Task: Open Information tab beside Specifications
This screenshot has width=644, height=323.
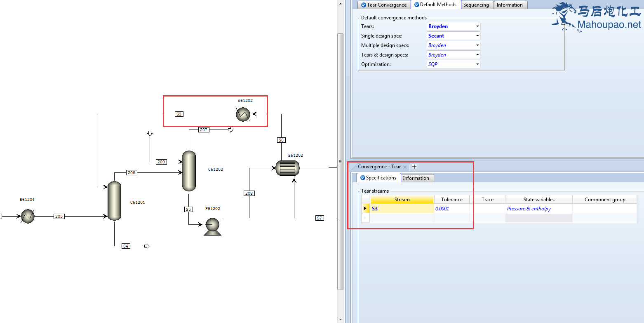Action: click(416, 178)
